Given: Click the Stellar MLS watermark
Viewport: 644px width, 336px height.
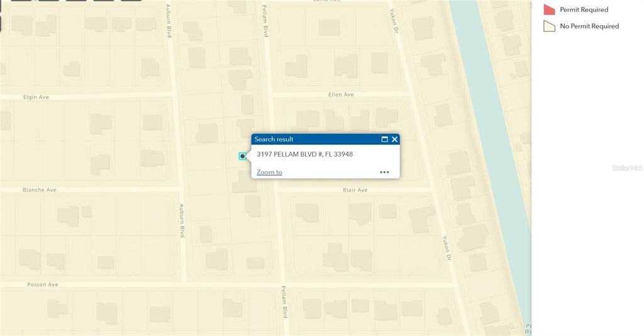Looking at the screenshot, I should tap(628, 168).
